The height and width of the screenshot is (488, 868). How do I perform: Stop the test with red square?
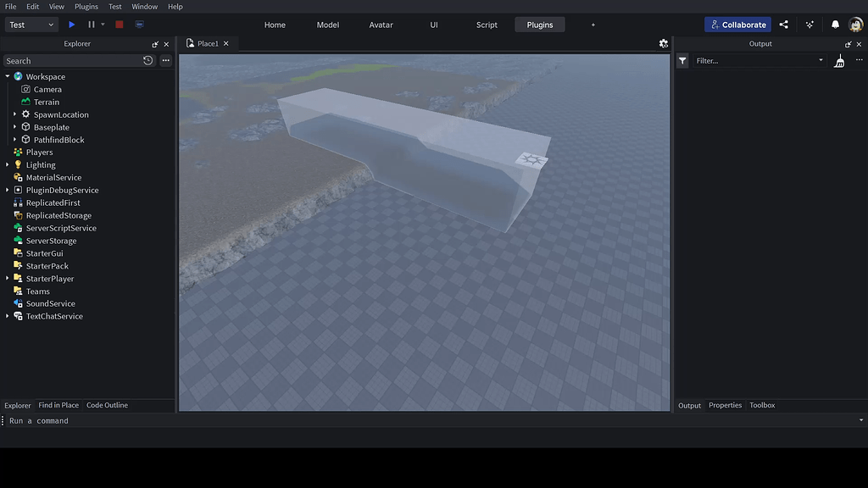click(x=119, y=25)
